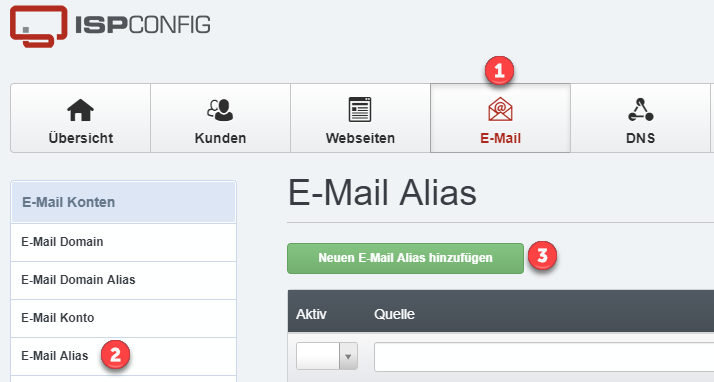Screen dimensions: 714x382
Task: Open the DNS network icon
Action: tap(641, 110)
